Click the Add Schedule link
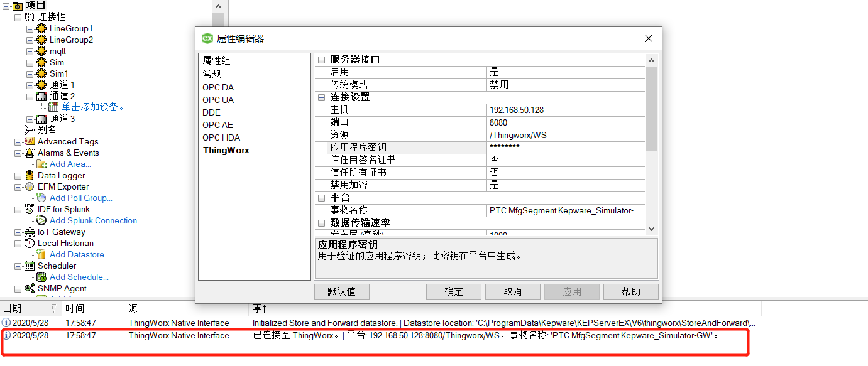This screenshot has height=366, width=868. click(x=79, y=277)
